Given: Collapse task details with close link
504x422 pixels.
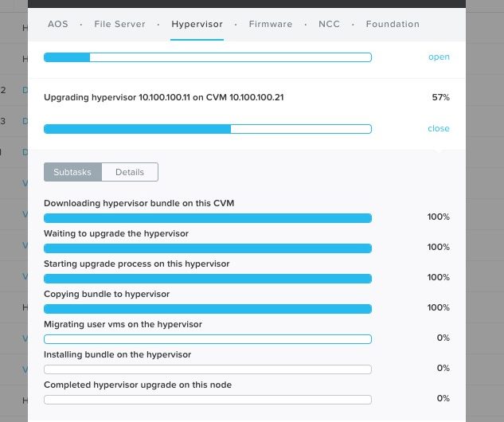Looking at the screenshot, I should coord(439,128).
